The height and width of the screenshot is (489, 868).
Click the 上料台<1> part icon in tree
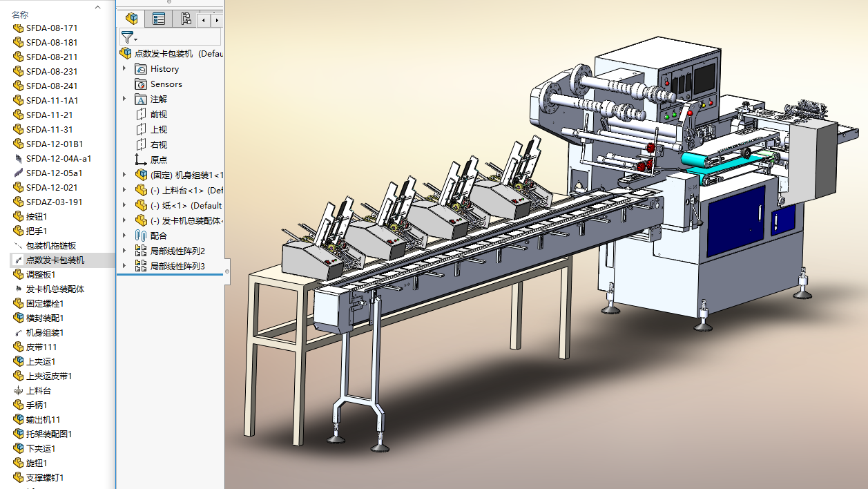[x=141, y=190]
